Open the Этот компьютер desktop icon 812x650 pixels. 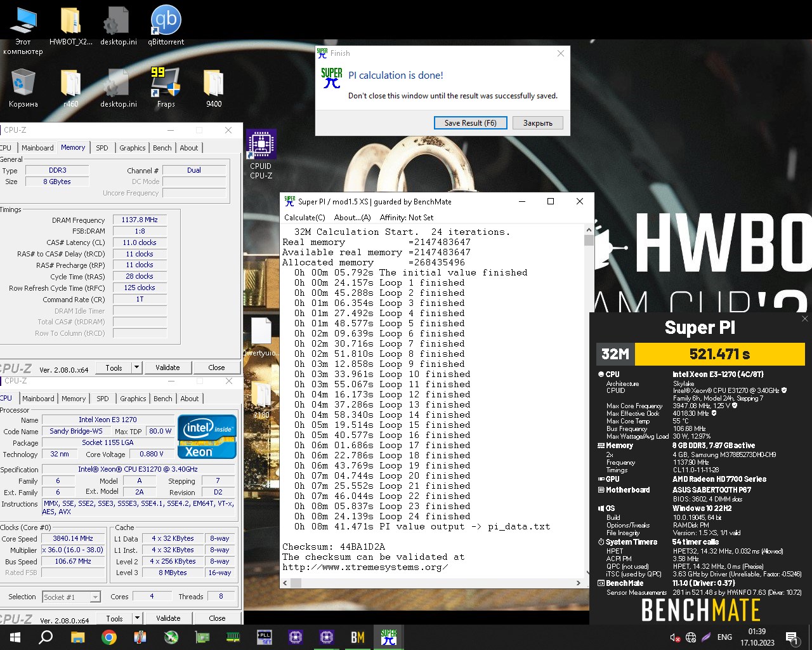click(23, 30)
